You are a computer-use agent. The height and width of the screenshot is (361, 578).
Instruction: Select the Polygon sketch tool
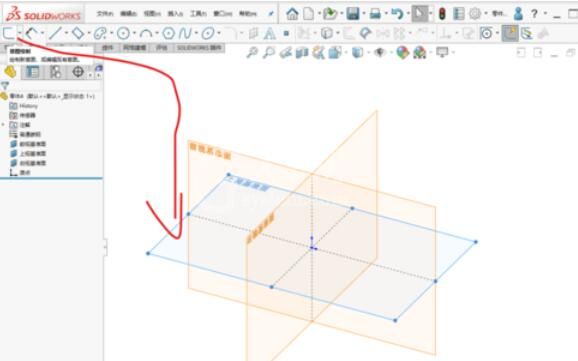pyautogui.click(x=169, y=34)
